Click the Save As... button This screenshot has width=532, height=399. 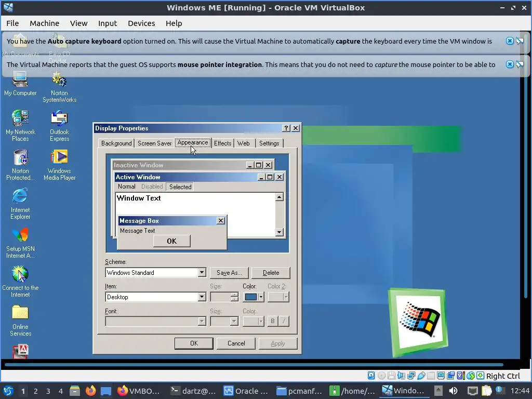click(229, 273)
